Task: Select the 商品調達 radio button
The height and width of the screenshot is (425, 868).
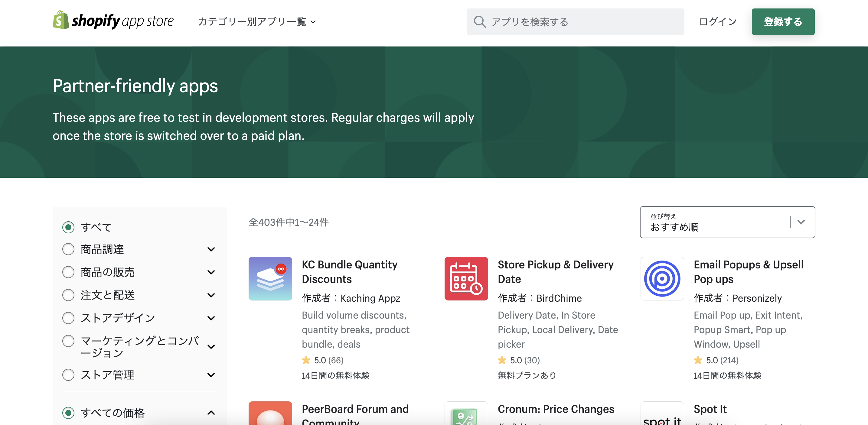Action: point(68,249)
